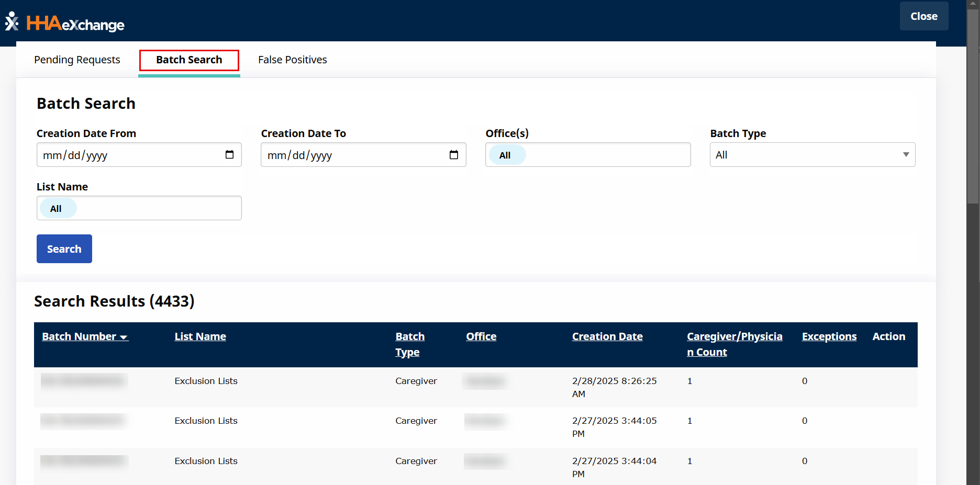Viewport: 980px width, 485px height.
Task: Open calendar picker for Creation Date To
Action: point(454,155)
